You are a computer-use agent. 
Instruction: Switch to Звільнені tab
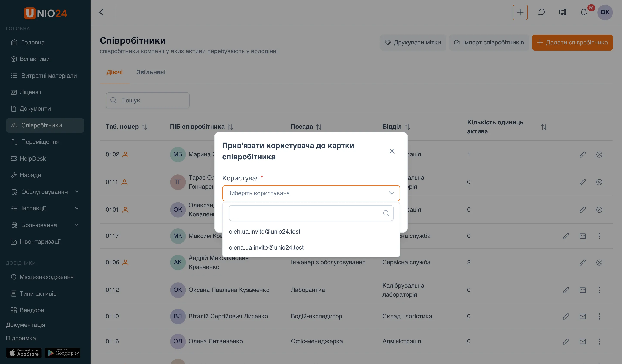[x=151, y=72]
